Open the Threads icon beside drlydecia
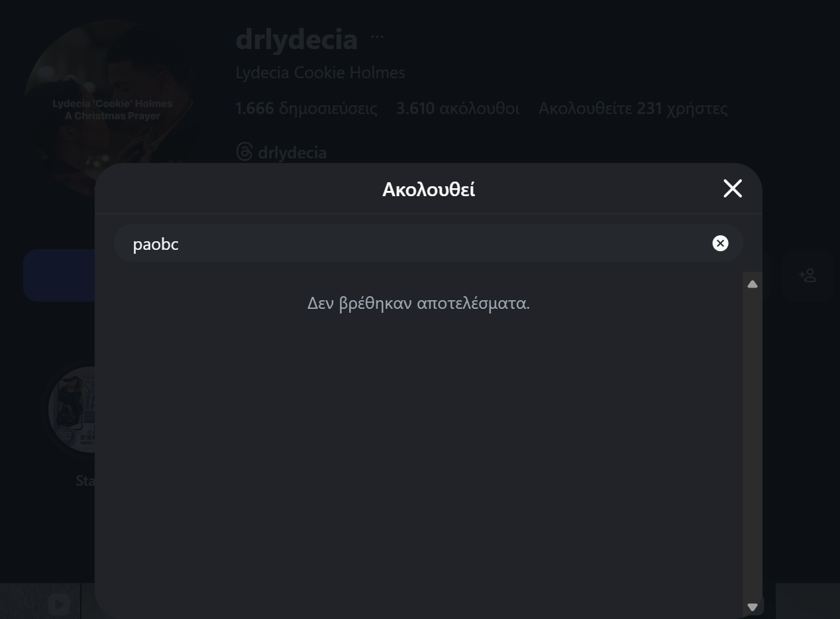This screenshot has height=619, width=840. (244, 152)
